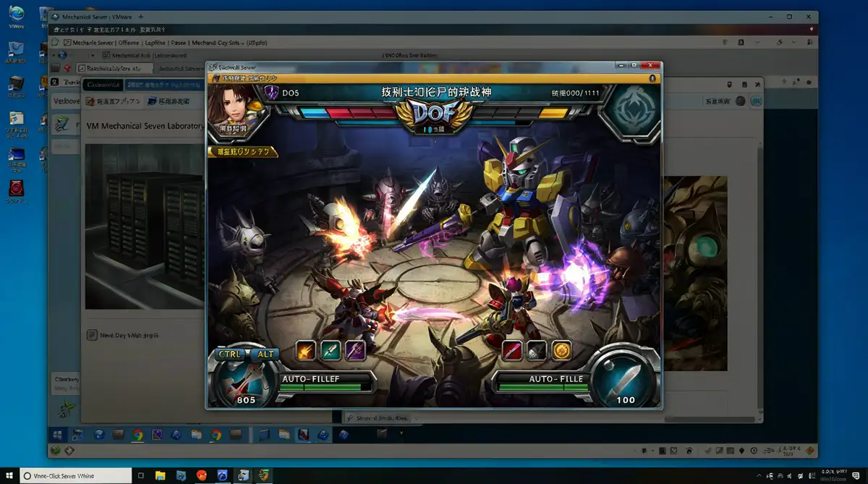Viewport: 868px width, 484px height.
Task: Open the VMware desktop shortcut icon
Action: [16, 16]
